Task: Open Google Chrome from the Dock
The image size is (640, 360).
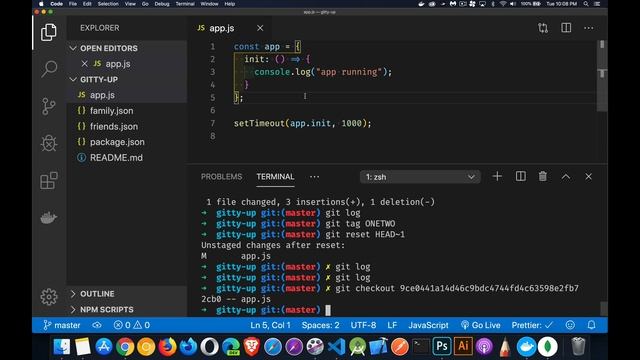Action: (x=125, y=347)
